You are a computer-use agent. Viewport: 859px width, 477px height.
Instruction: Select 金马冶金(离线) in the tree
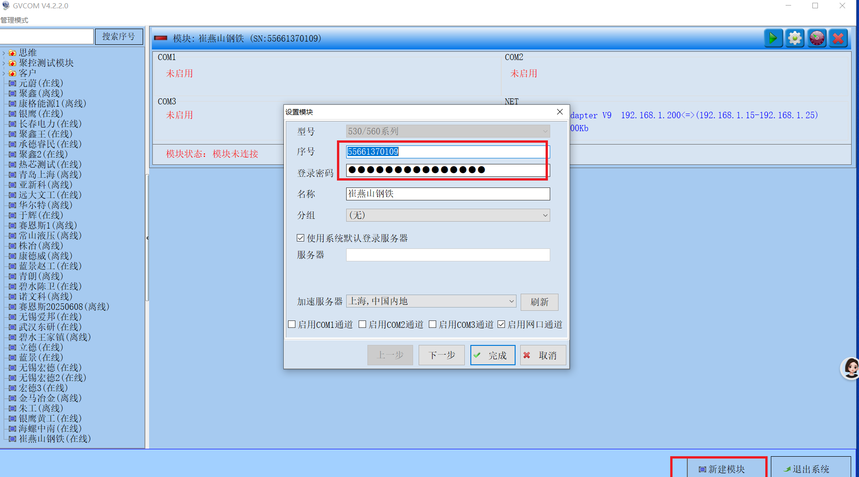pyautogui.click(x=50, y=398)
